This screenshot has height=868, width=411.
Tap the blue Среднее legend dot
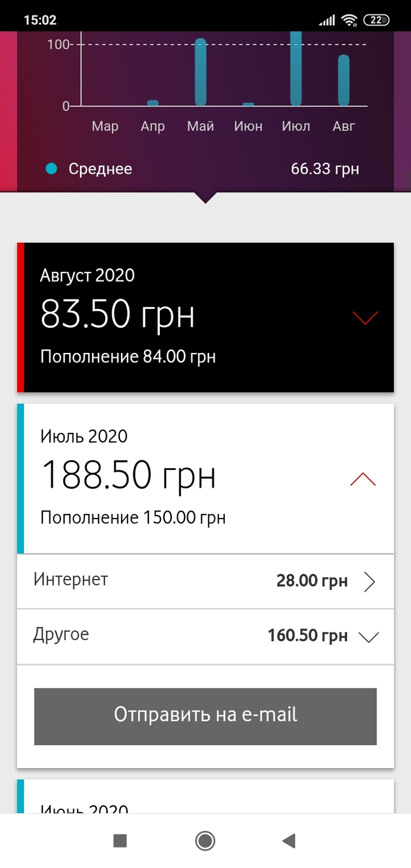52,169
